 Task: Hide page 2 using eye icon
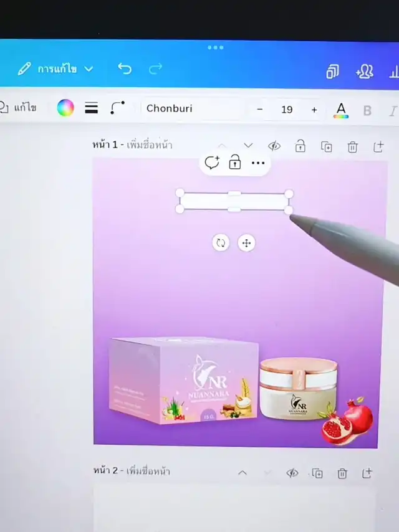(292, 473)
